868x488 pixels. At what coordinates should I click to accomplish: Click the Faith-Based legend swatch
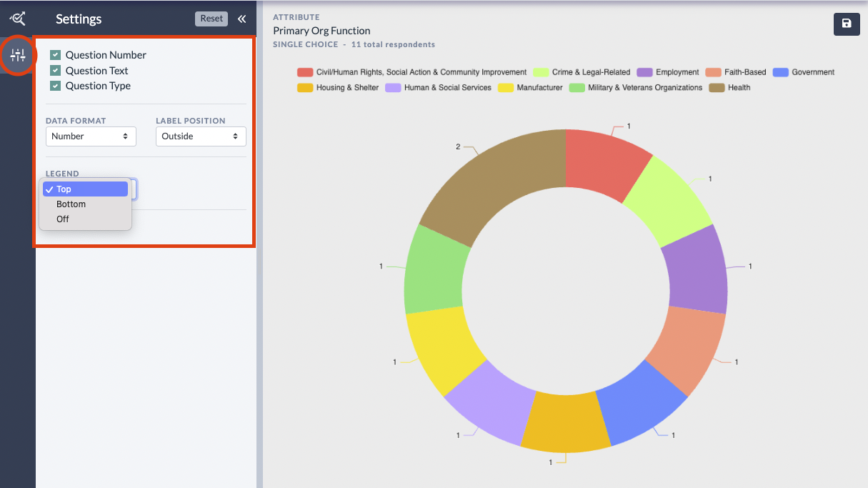pos(713,72)
